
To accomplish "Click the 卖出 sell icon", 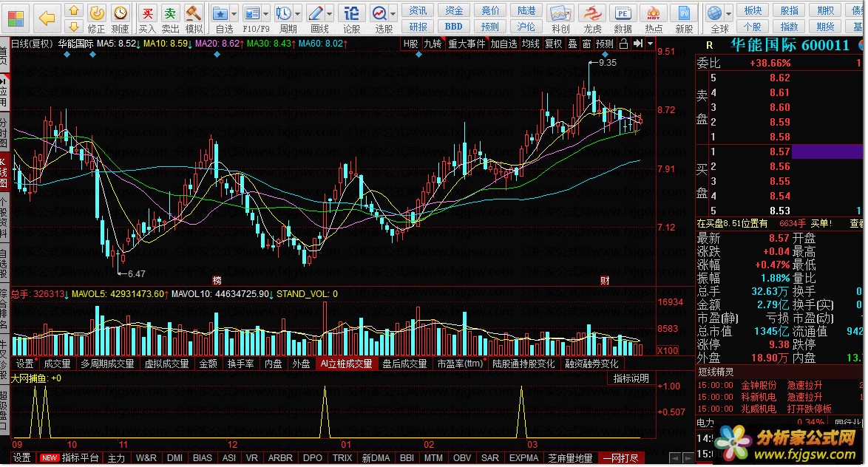I will click(170, 13).
